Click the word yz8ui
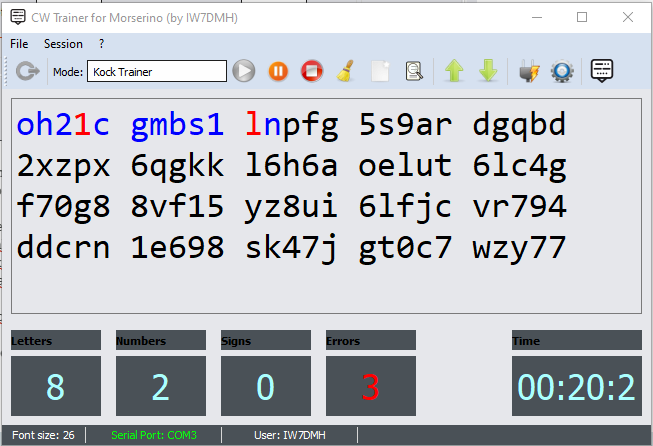The image size is (653, 446). [292, 207]
